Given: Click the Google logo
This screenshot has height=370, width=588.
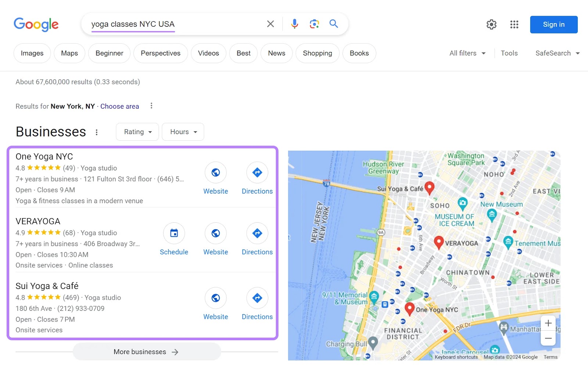Looking at the screenshot, I should click(36, 24).
